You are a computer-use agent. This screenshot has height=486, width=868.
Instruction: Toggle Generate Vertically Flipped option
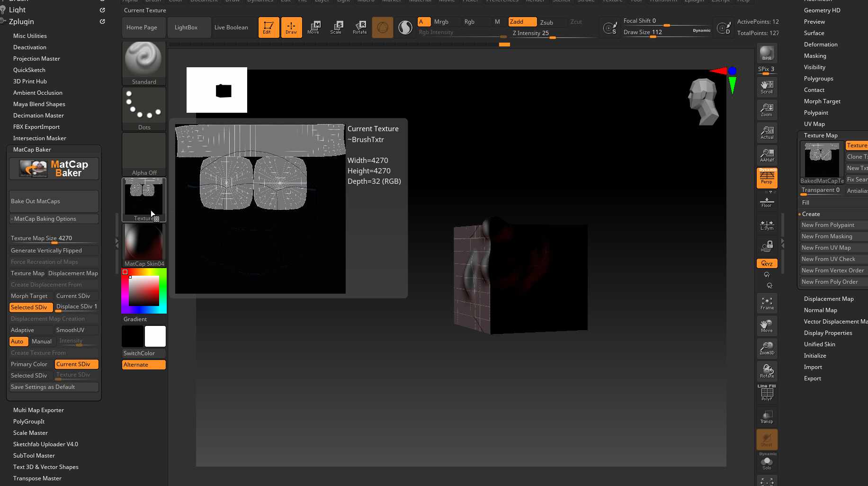pos(54,251)
